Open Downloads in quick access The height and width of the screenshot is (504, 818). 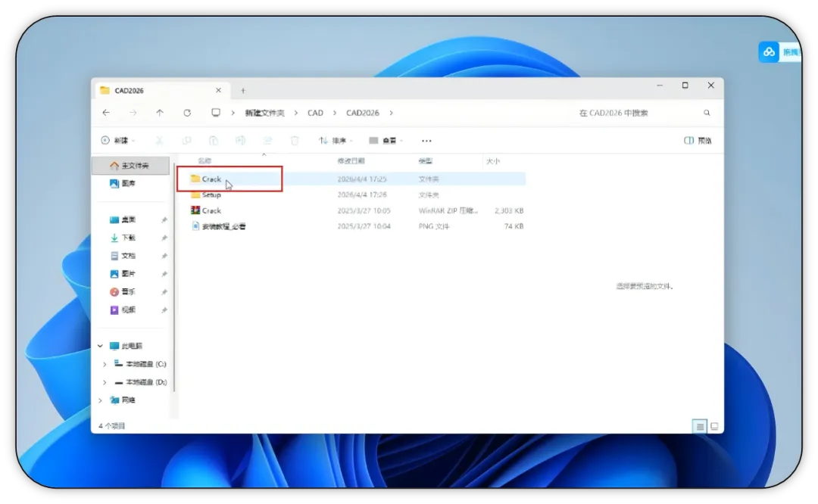point(123,238)
